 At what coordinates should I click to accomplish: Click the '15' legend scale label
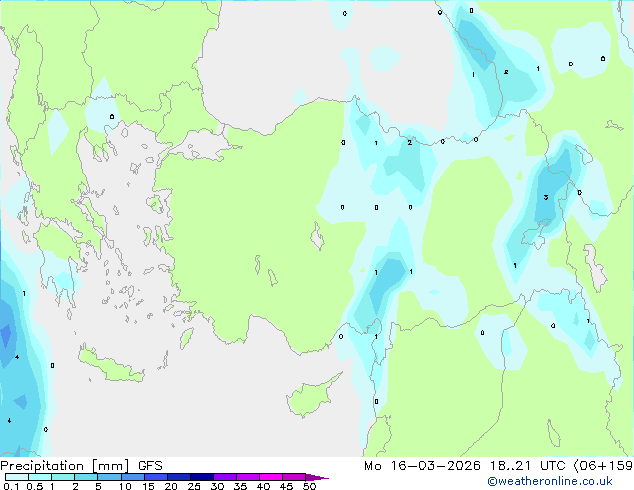(x=148, y=486)
